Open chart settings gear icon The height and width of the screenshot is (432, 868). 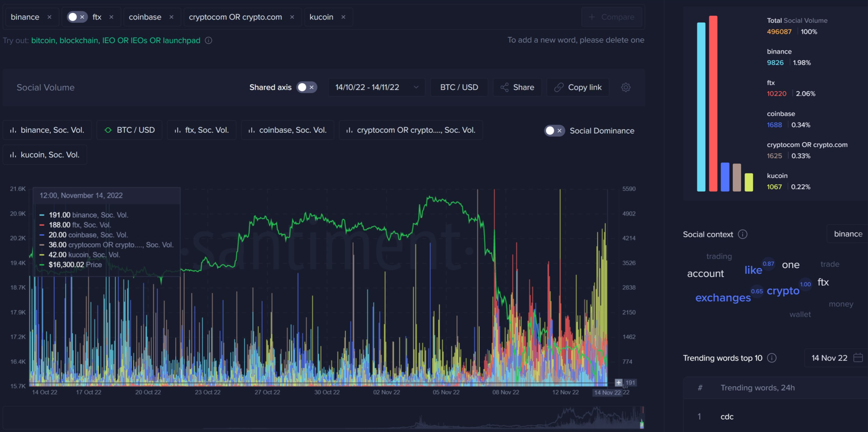625,87
